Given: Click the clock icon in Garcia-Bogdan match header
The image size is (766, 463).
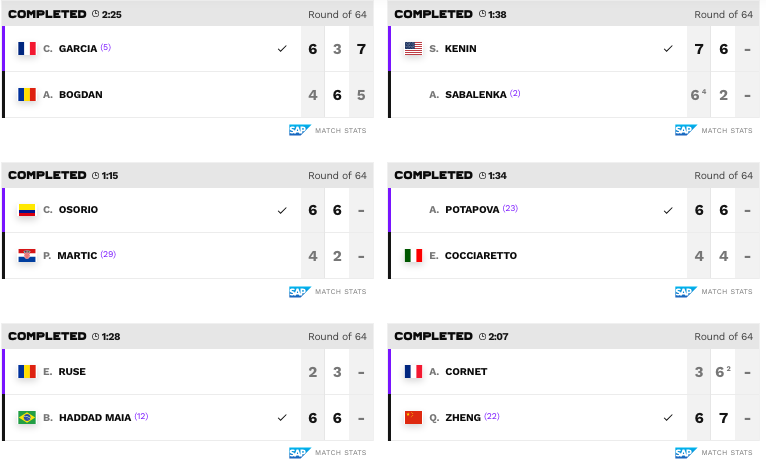Looking at the screenshot, I should (96, 14).
